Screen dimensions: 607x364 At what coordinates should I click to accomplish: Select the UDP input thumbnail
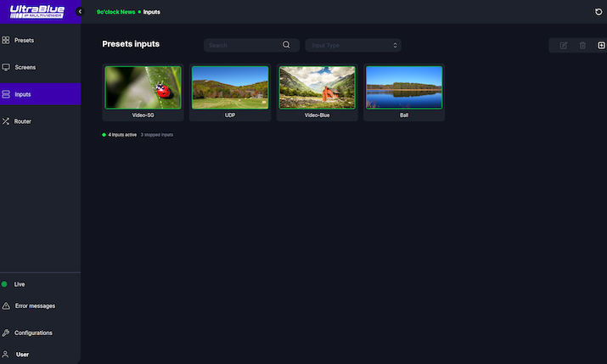pos(230,87)
